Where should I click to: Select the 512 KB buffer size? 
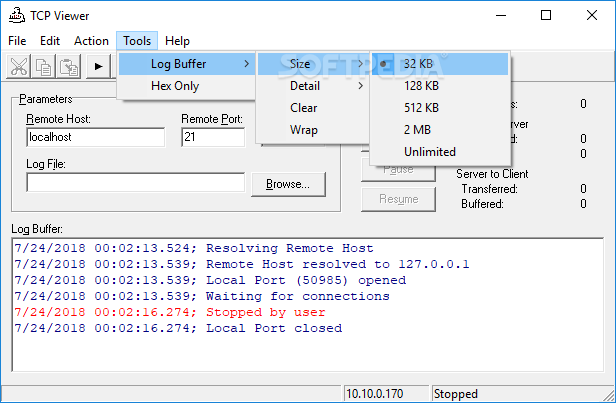tap(440, 108)
